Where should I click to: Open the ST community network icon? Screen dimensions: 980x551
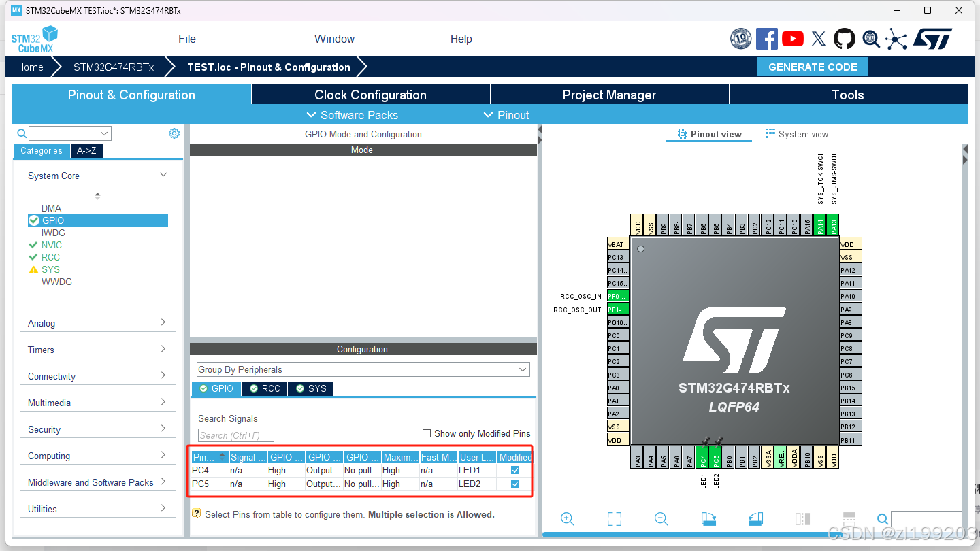coord(897,39)
